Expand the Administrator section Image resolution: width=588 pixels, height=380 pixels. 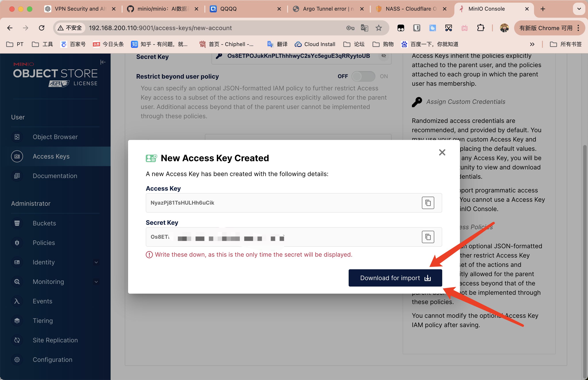point(31,203)
